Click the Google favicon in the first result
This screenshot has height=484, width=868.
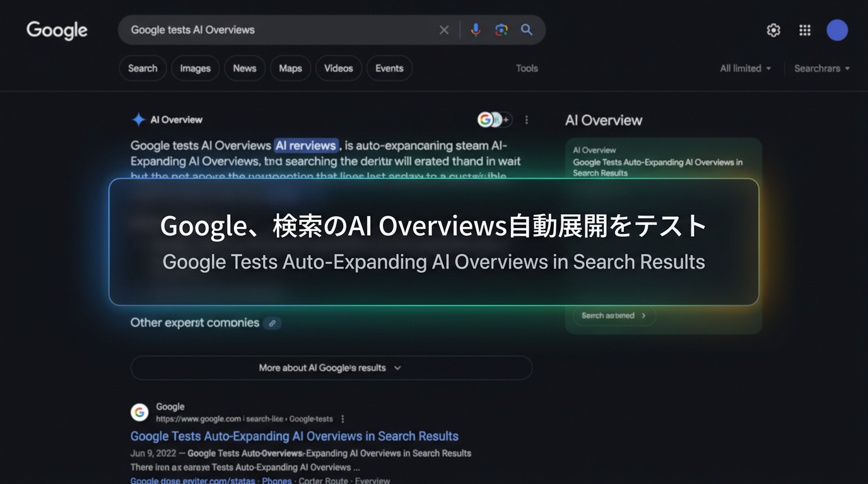pos(139,412)
